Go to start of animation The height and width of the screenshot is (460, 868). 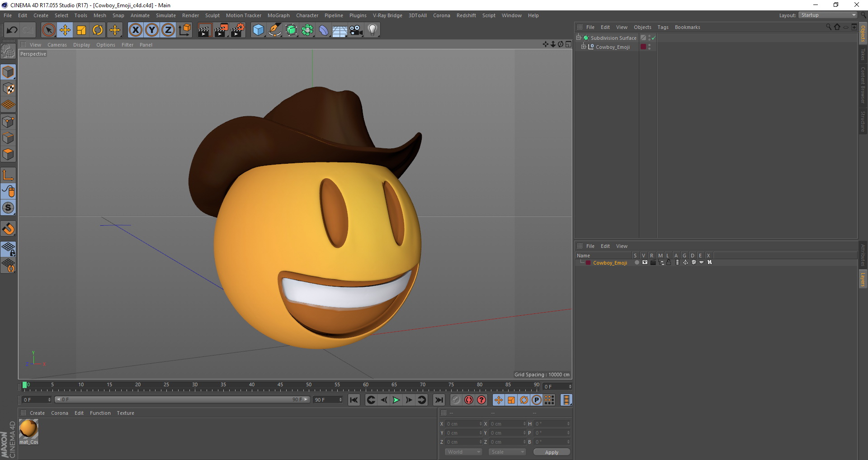click(354, 400)
